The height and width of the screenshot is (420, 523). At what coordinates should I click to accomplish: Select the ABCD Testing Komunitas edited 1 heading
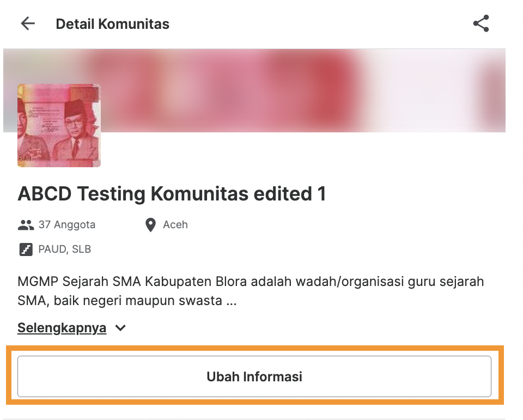[x=172, y=194]
